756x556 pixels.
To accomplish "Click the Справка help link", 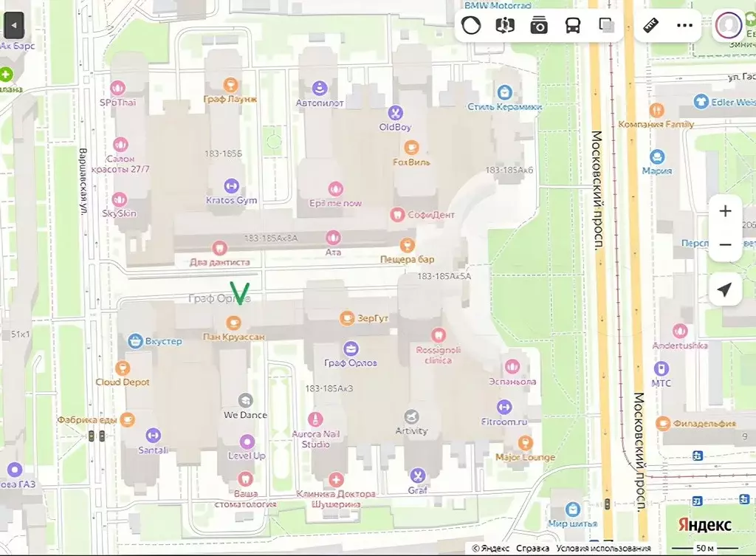I will tap(532, 549).
